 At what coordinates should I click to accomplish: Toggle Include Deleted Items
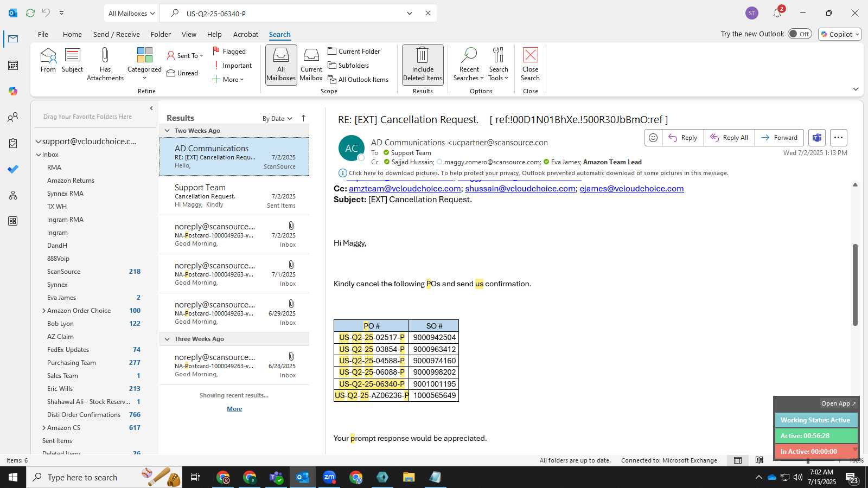(423, 64)
